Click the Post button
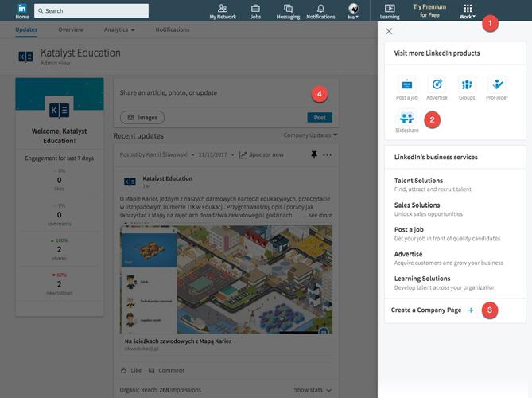Screen dimensions: 532x398 point(320,118)
